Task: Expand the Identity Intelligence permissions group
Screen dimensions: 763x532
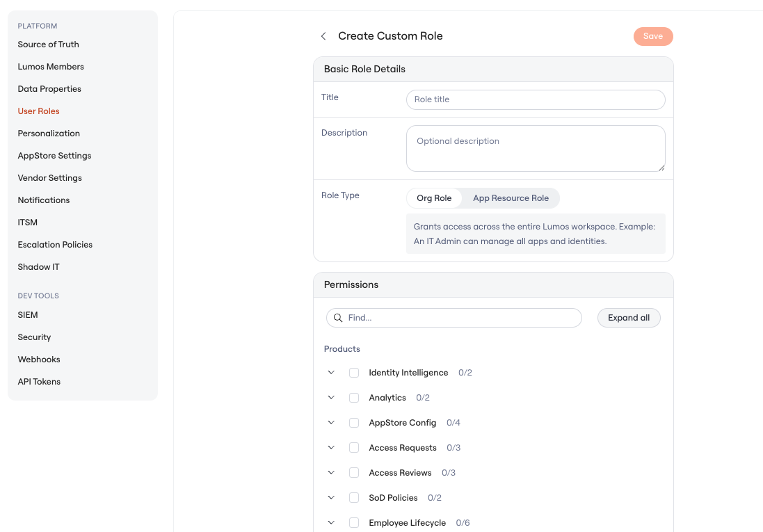Action: [x=331, y=372]
